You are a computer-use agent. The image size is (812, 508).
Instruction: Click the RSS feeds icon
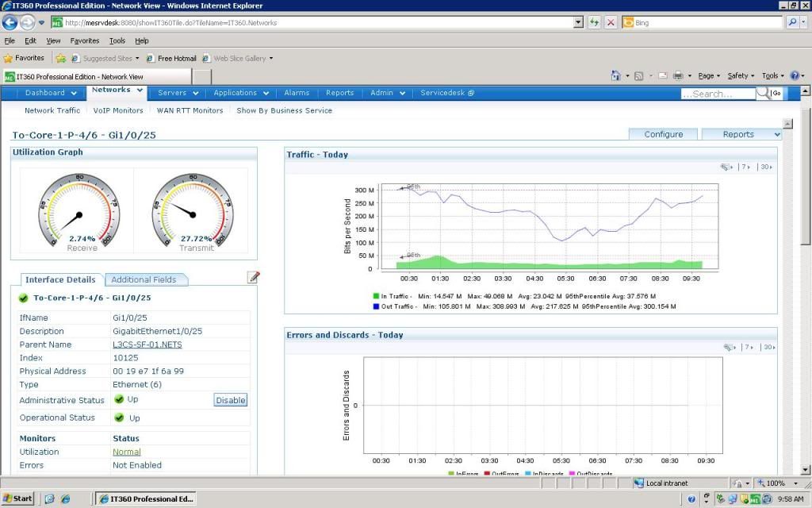(x=638, y=76)
